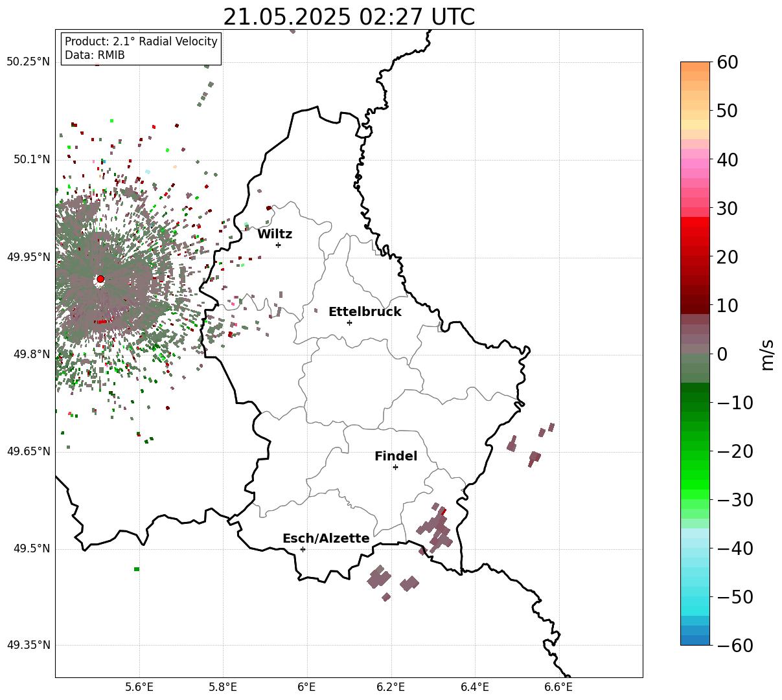Image resolution: width=782 pixels, height=700 pixels.
Task: Click the isolated green echo near 49.47°N 5.6°E
Action: pos(137,569)
